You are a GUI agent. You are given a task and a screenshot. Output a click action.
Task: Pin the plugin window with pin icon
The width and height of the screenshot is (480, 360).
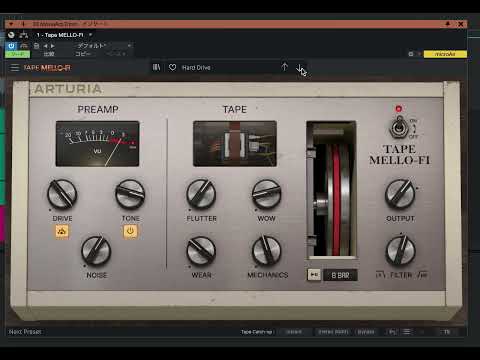448,24
